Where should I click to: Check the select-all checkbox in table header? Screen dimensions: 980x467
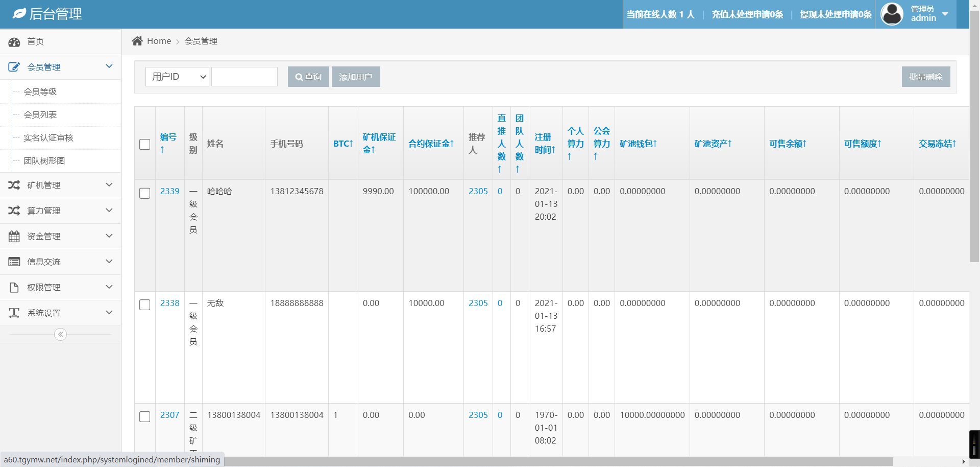point(145,144)
